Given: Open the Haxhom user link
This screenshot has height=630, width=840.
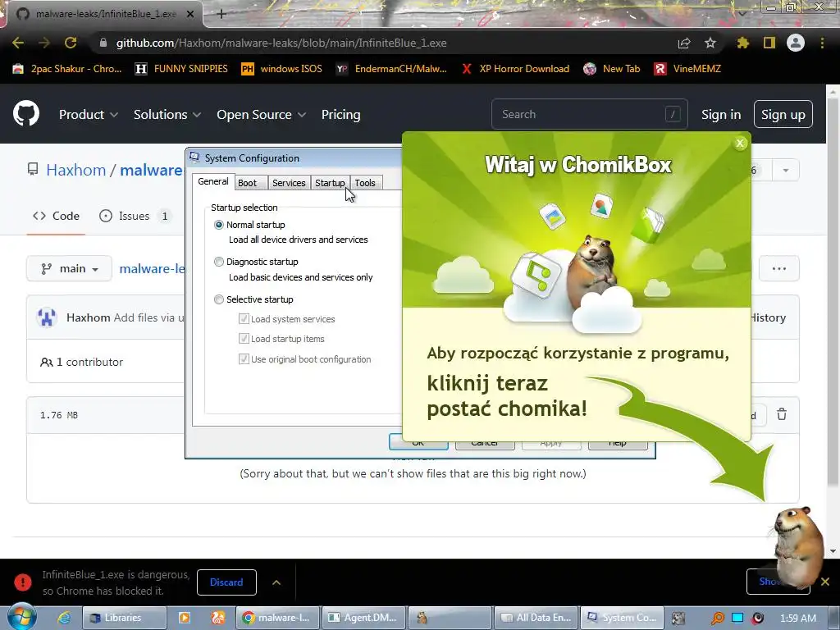Looking at the screenshot, I should (x=76, y=170).
